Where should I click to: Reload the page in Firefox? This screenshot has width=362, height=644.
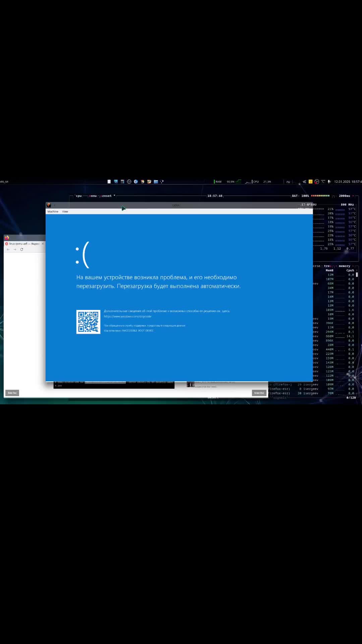click(x=21, y=250)
